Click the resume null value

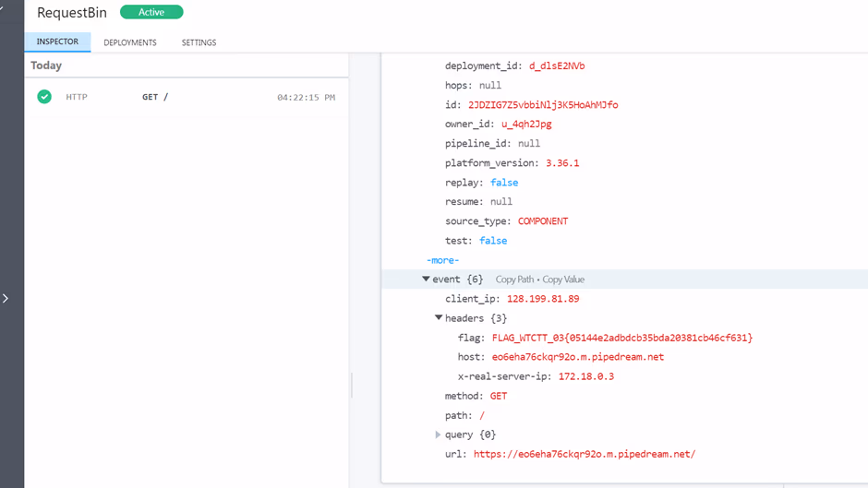(501, 201)
